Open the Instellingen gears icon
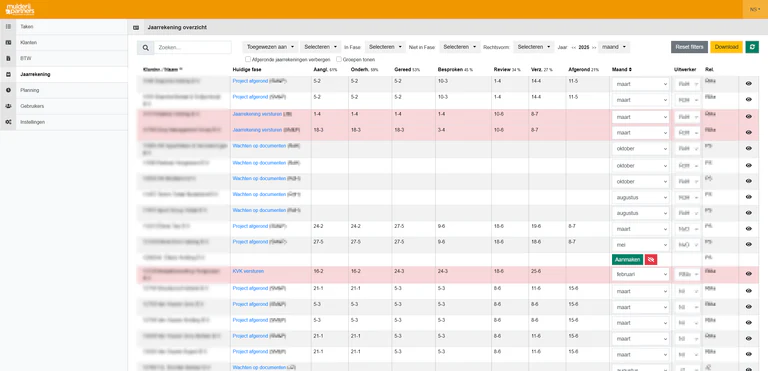768x371 pixels. pyautogui.click(x=8, y=122)
